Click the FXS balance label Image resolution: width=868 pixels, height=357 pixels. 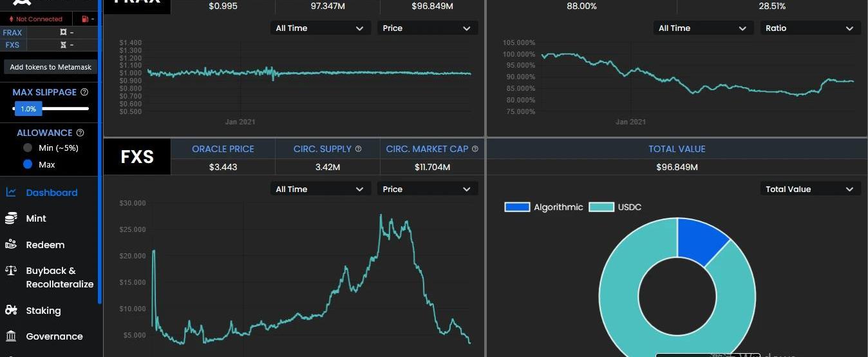[12, 45]
